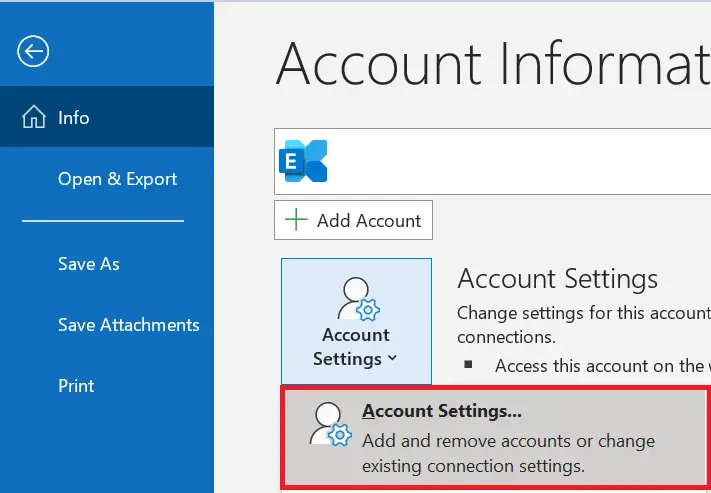Screen dimensions: 711x493
Task: Choose the Account Settings... menu entry
Action: pyautogui.click(x=494, y=438)
